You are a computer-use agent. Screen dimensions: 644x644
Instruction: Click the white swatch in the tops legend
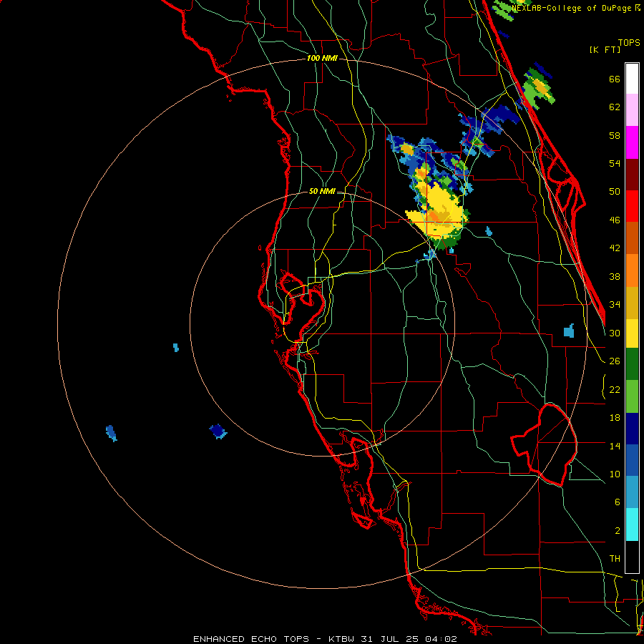[632, 79]
